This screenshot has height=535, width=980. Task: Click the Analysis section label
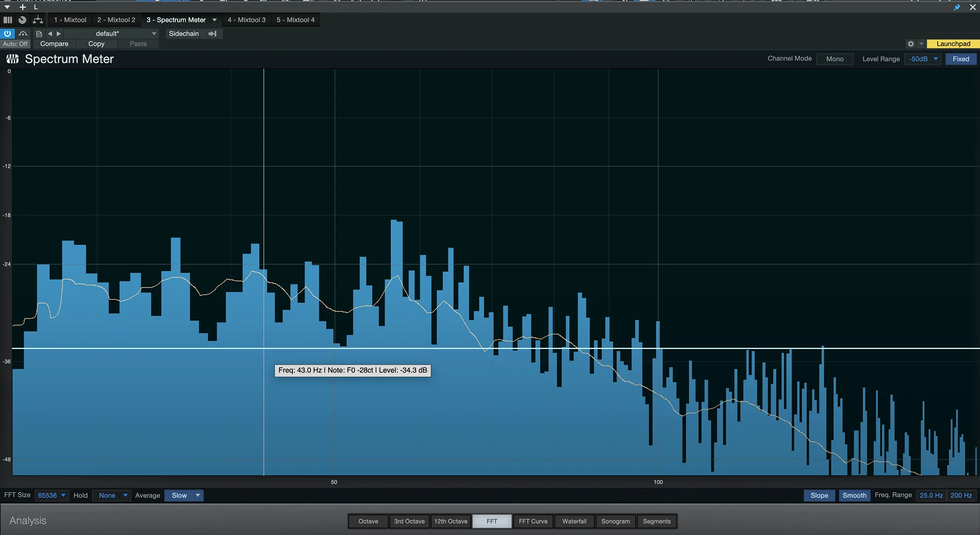(28, 521)
